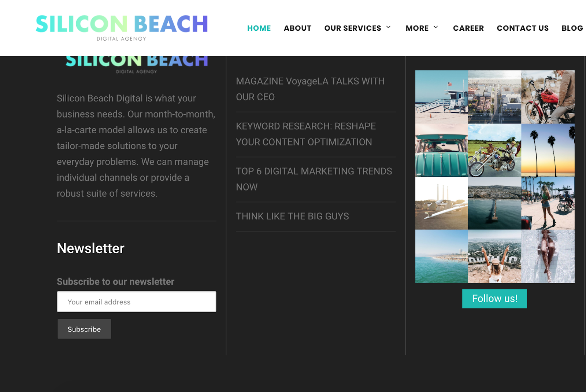Image resolution: width=586 pixels, height=392 pixels.
Task: Open the Career page
Action: click(468, 28)
